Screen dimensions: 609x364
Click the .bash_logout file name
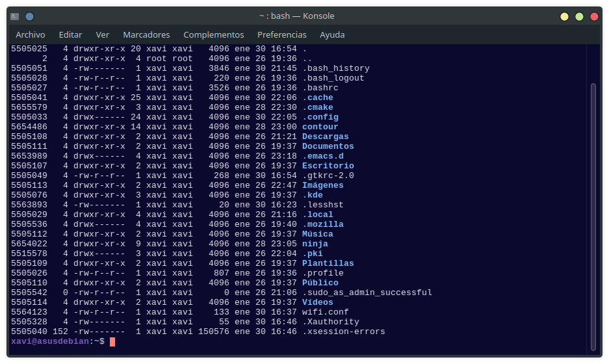[333, 78]
